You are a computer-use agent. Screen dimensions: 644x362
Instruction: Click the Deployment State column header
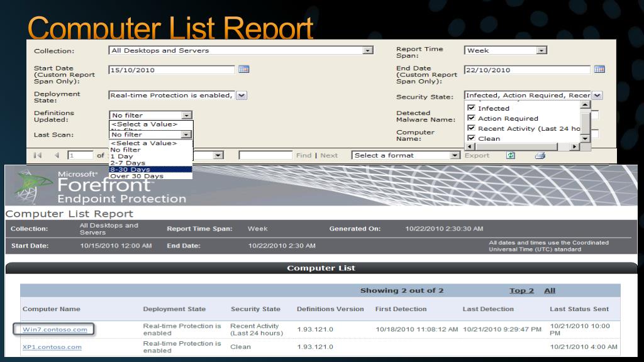[174, 309]
